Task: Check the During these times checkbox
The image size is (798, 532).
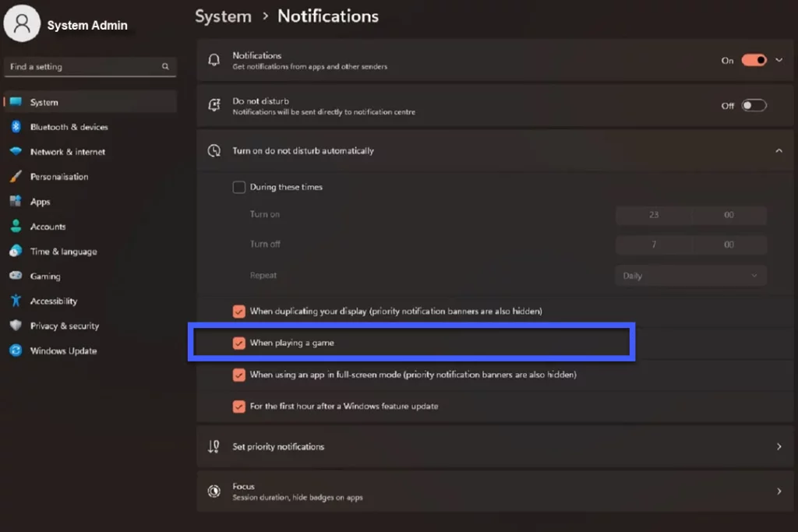Action: click(238, 187)
